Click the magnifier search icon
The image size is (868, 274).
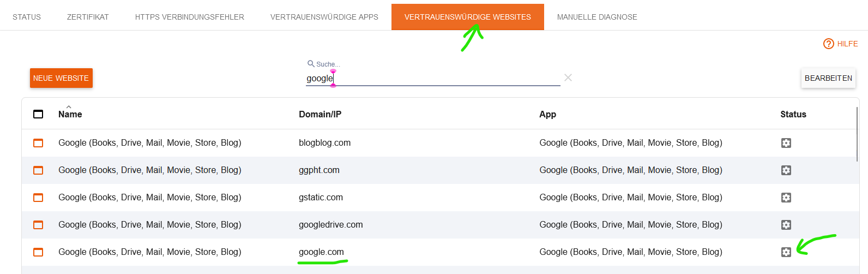point(311,64)
